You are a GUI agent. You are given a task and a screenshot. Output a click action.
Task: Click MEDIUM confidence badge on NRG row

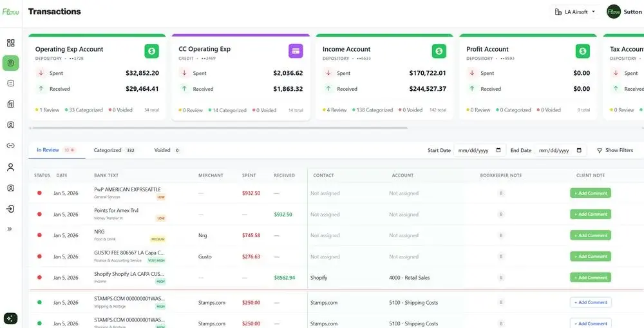[x=157, y=239]
